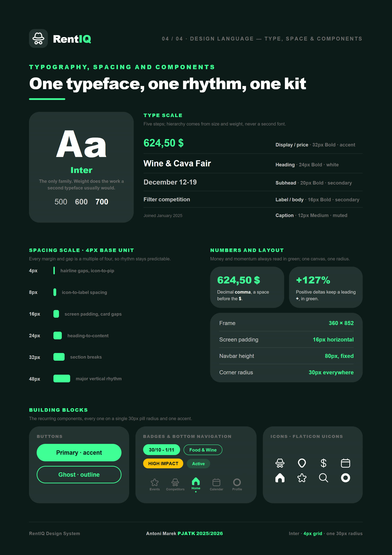
Task: Click the RentIQ spy-hat logo icon
Action: pyautogui.click(x=38, y=38)
